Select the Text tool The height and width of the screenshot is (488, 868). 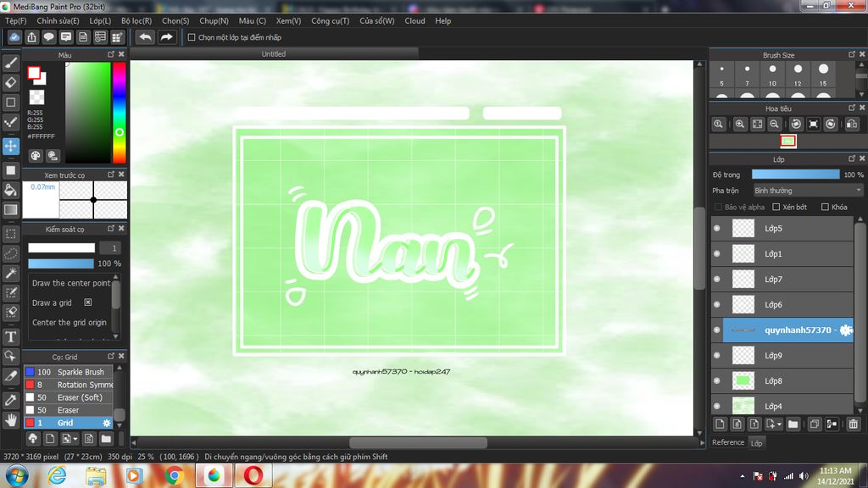point(10,336)
